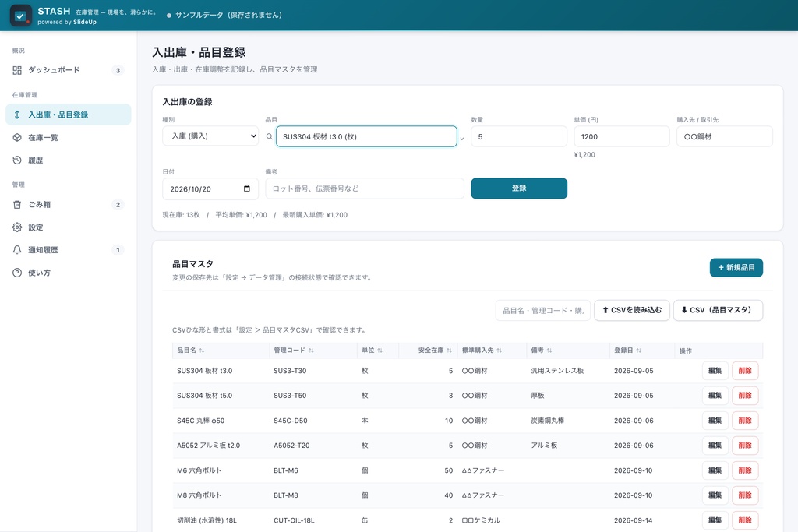Click the SUS3-T30 management code cell

click(x=290, y=371)
